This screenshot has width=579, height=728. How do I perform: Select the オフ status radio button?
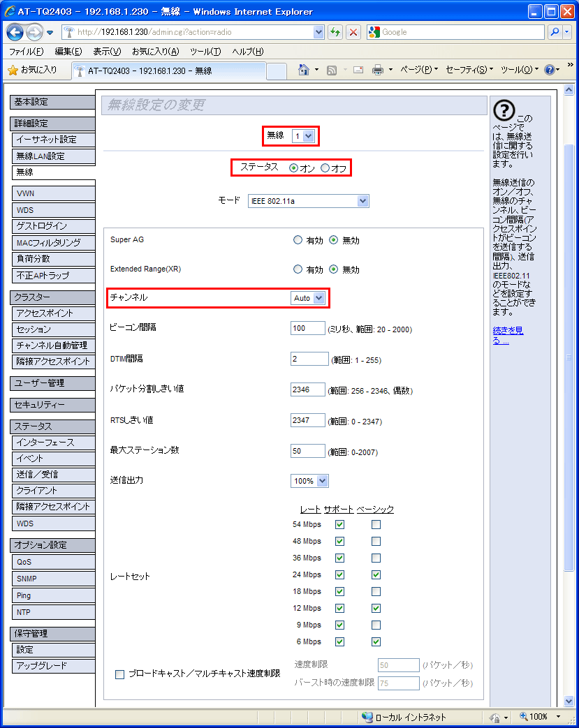325,168
